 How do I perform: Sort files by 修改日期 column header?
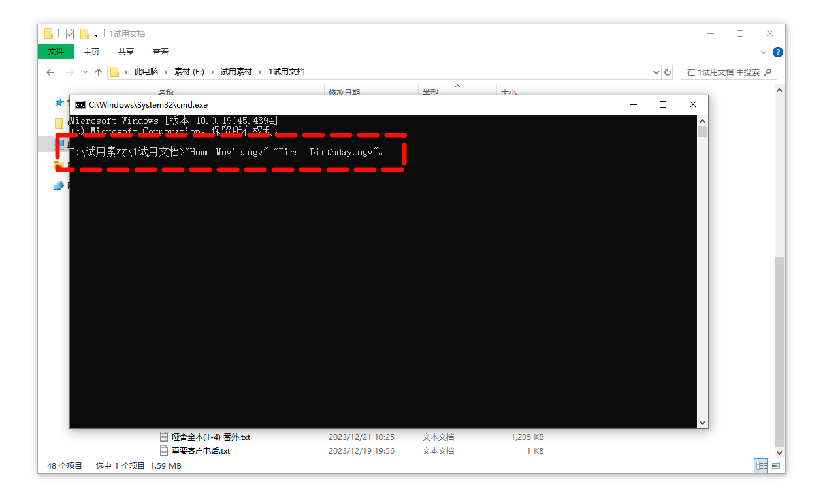pos(344,93)
